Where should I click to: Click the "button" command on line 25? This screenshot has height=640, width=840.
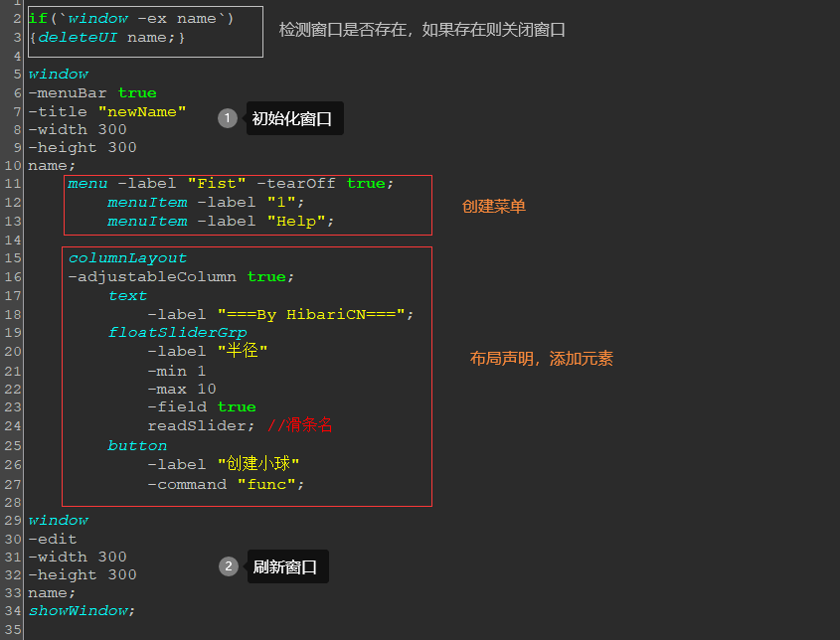point(137,445)
